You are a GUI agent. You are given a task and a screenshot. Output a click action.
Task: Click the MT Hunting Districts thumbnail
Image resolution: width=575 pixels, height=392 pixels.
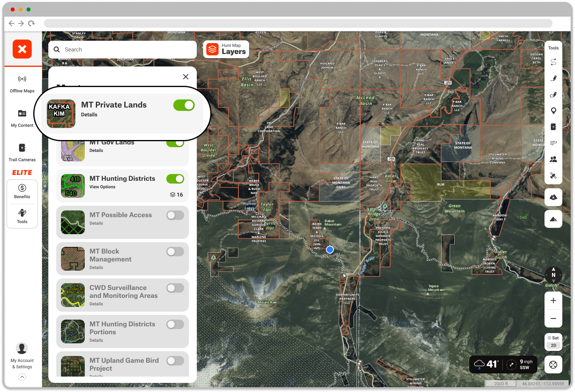click(x=73, y=186)
